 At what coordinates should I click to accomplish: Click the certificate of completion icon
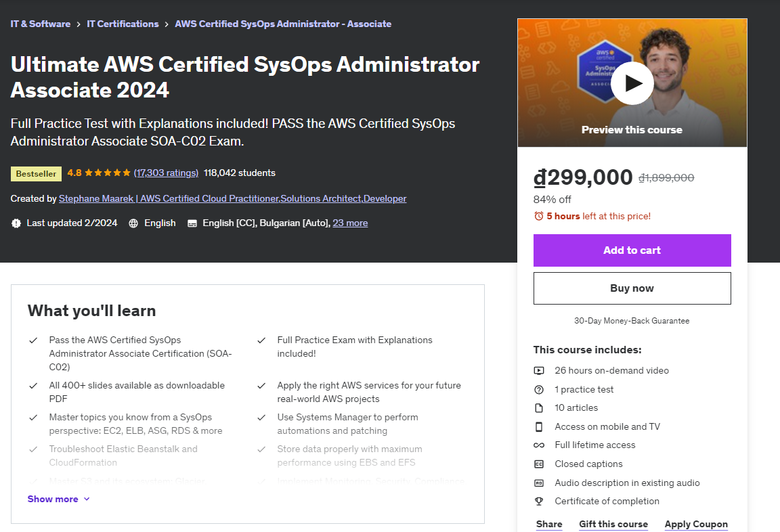point(538,501)
